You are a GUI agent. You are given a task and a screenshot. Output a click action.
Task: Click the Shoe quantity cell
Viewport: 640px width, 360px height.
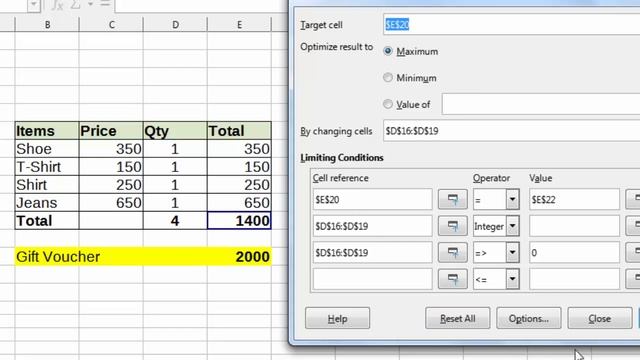point(175,149)
